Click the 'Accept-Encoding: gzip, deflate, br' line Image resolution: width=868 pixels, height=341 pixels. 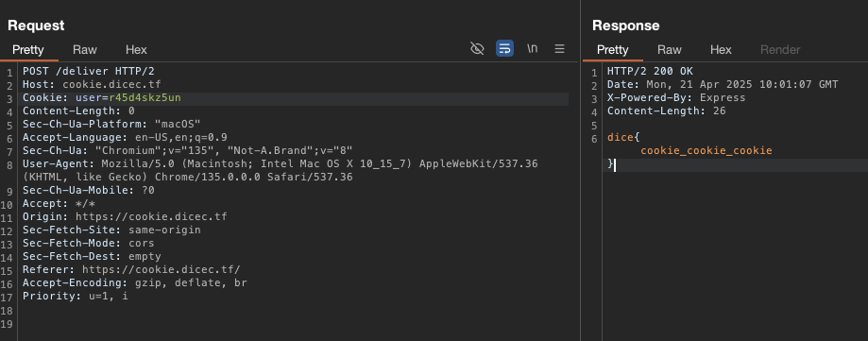[x=134, y=282]
